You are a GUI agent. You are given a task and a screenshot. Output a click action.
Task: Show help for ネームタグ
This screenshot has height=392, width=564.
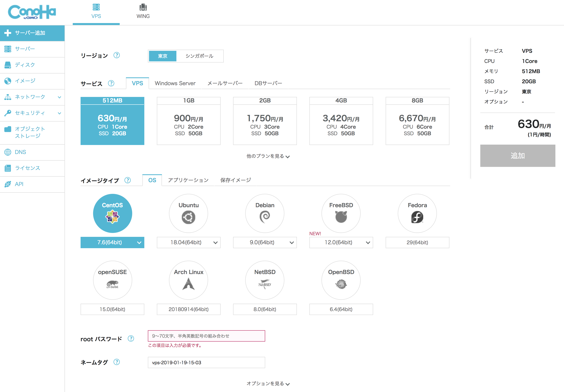pos(117,362)
